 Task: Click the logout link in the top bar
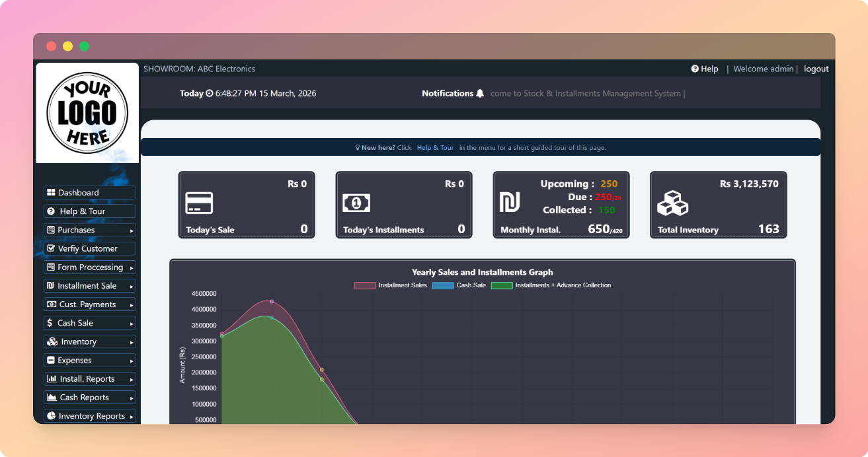[816, 69]
